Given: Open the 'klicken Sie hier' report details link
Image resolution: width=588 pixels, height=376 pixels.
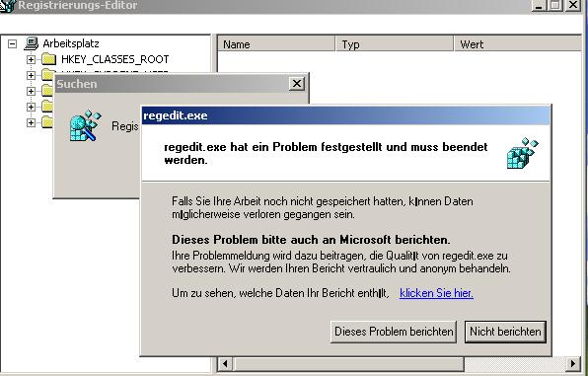Looking at the screenshot, I should coord(436,293).
